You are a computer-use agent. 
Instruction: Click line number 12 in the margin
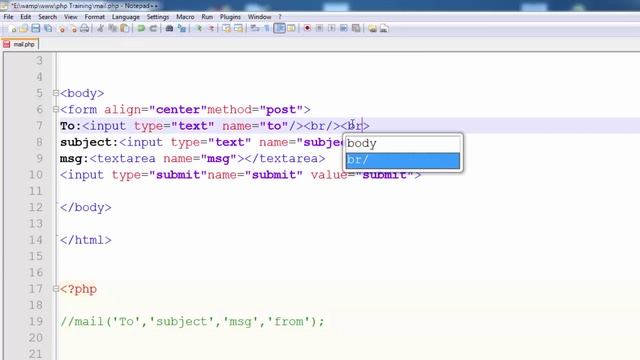[x=36, y=207]
